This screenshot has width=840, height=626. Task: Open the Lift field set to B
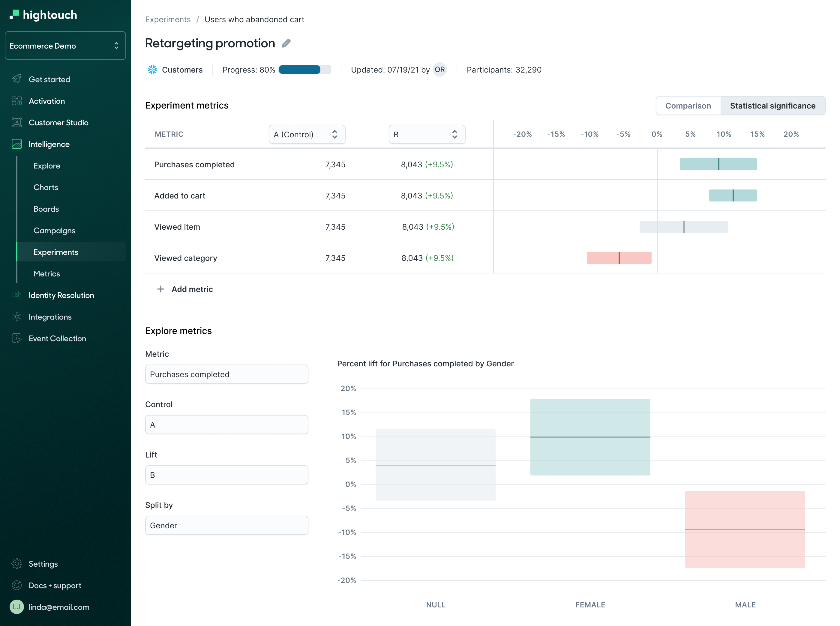227,475
